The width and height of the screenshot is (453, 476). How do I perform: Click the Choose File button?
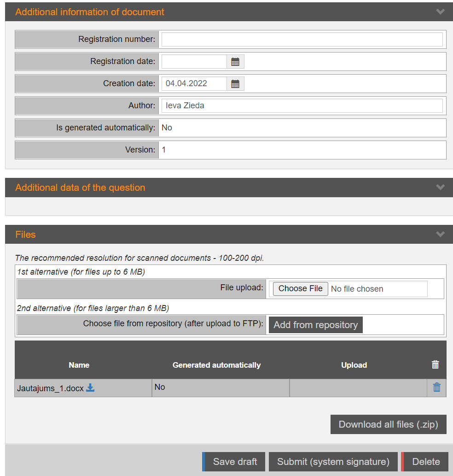tap(300, 288)
